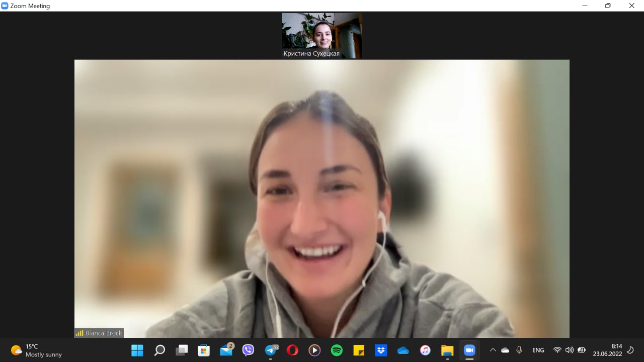Open the Mostly sunny weather widget
The width and height of the screenshot is (644, 362).
(x=36, y=350)
